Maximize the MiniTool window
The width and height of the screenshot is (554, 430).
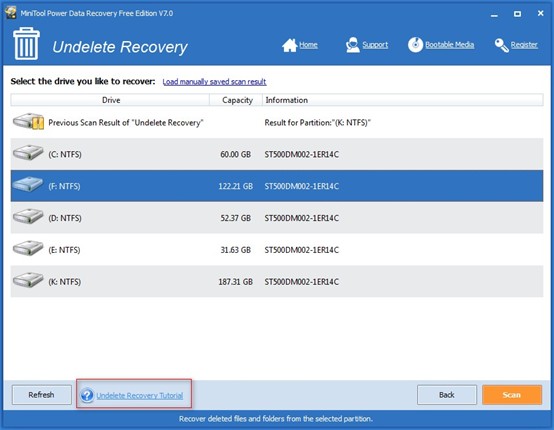517,14
